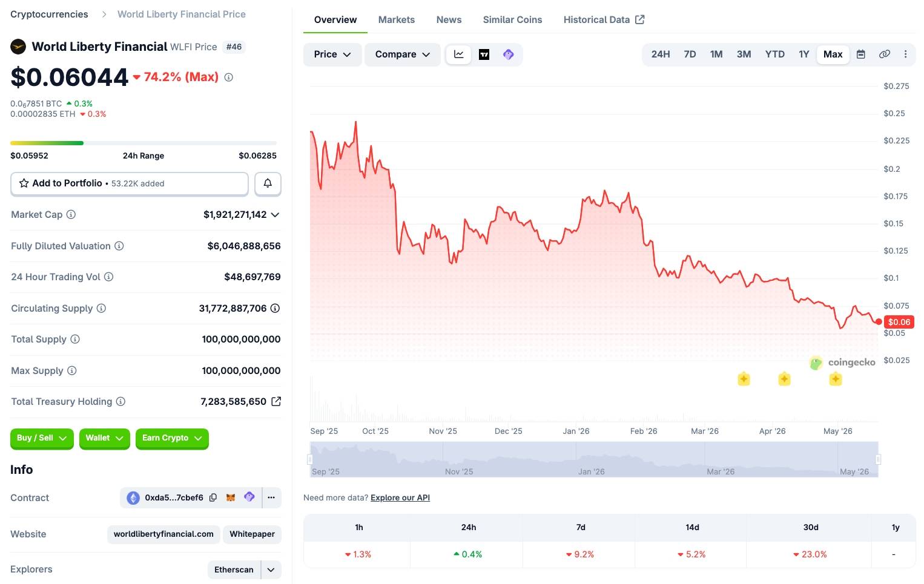Copy the contract address with the copy icon
The image size is (924, 584).
click(213, 497)
